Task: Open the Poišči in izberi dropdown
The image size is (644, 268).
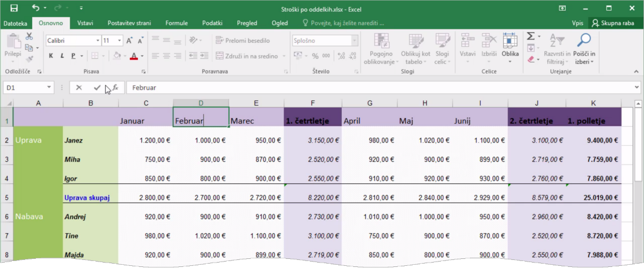Action: click(x=584, y=48)
